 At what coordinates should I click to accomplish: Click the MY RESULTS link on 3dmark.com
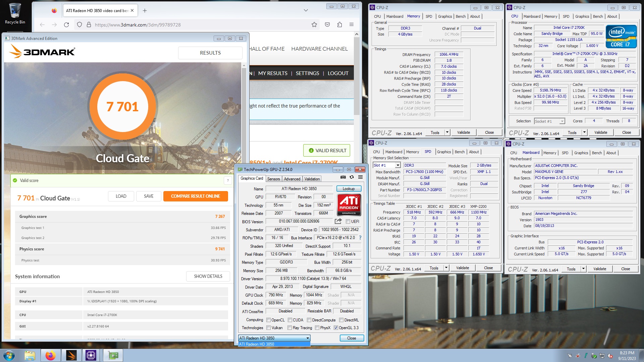[x=273, y=73]
